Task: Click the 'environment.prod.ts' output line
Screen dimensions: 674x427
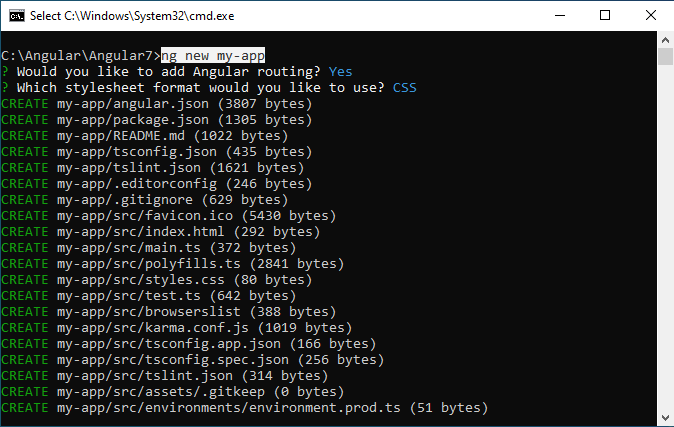Action: point(245,408)
